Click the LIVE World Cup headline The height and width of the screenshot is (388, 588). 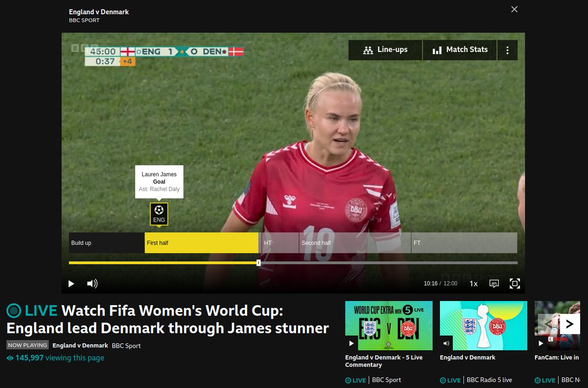[168, 319]
